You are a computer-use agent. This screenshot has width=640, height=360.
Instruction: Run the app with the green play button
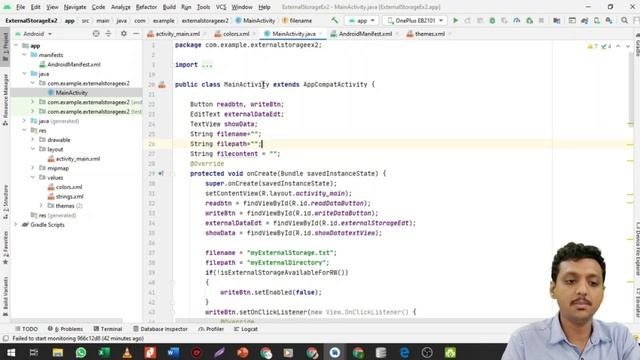point(456,20)
